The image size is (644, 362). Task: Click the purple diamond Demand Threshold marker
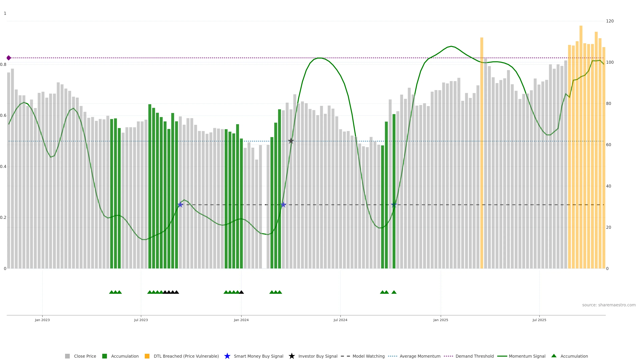[9, 58]
